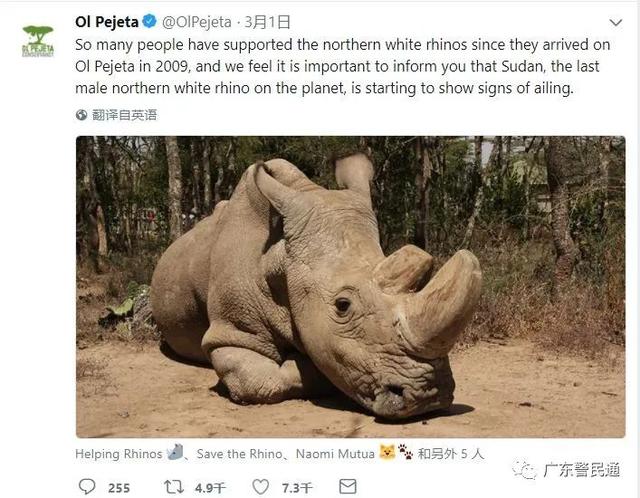Retweet this Ol Pejeta tweet

tap(174, 487)
